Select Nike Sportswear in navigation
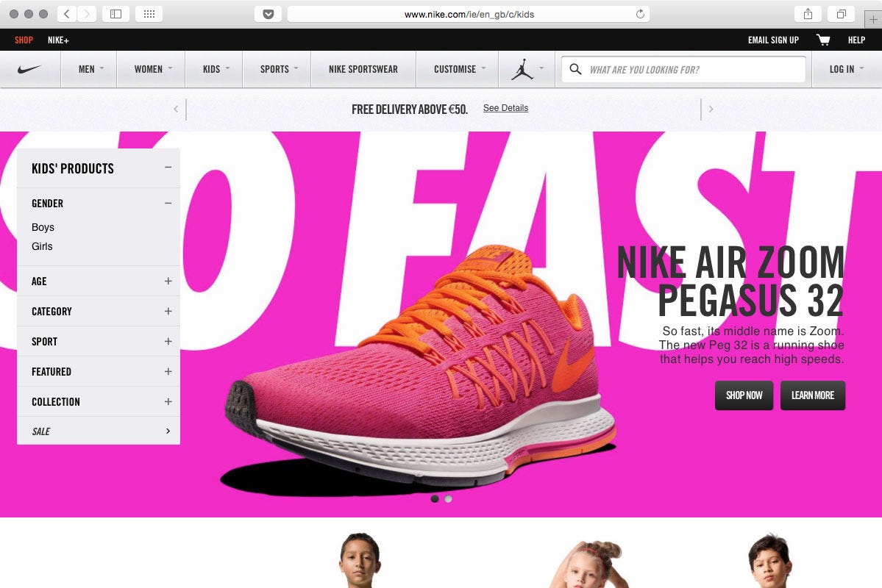 pyautogui.click(x=363, y=69)
